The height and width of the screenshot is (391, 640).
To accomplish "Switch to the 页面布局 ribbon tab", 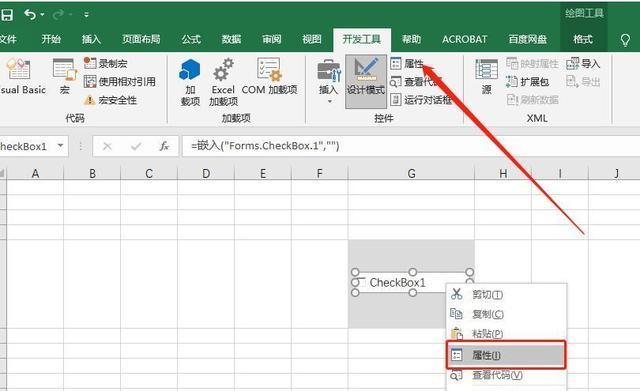I will (141, 39).
